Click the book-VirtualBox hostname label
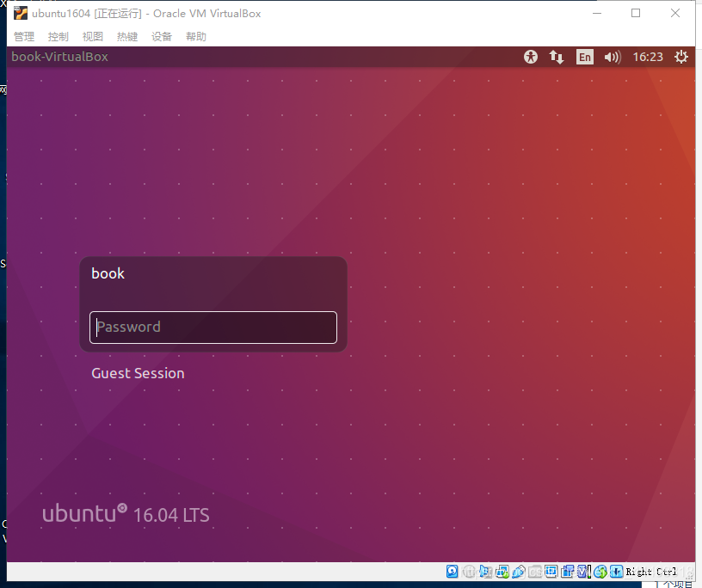This screenshot has width=702, height=588. [x=59, y=57]
